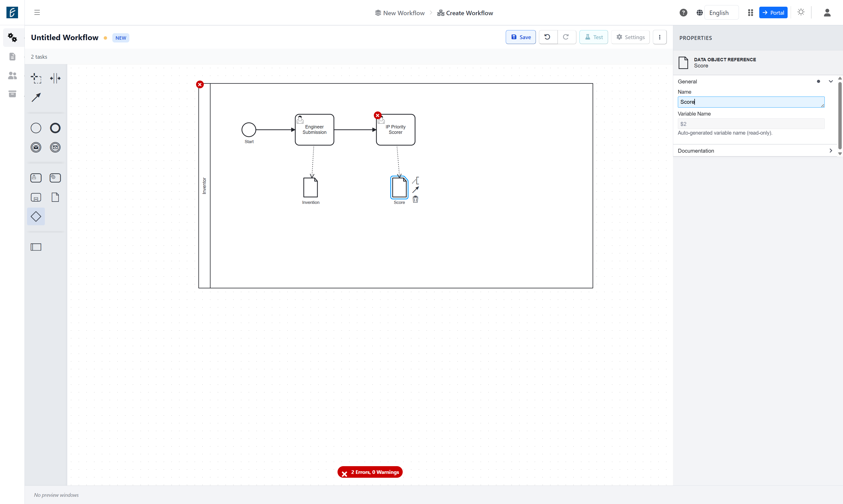Activate the global connect arrow tool
The image size is (843, 504).
36,98
